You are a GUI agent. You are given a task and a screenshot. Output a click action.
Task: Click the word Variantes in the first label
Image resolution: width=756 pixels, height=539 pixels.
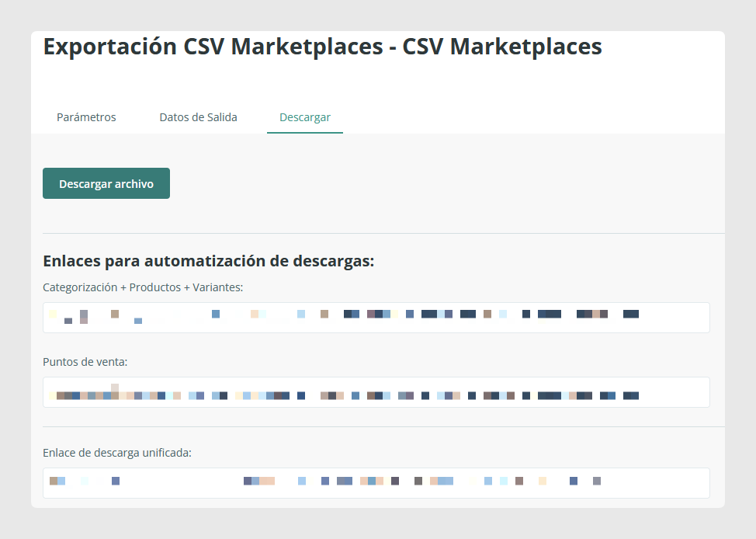218,287
